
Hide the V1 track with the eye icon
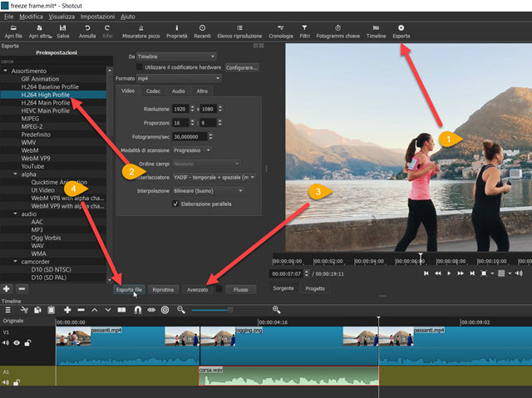[x=17, y=342]
